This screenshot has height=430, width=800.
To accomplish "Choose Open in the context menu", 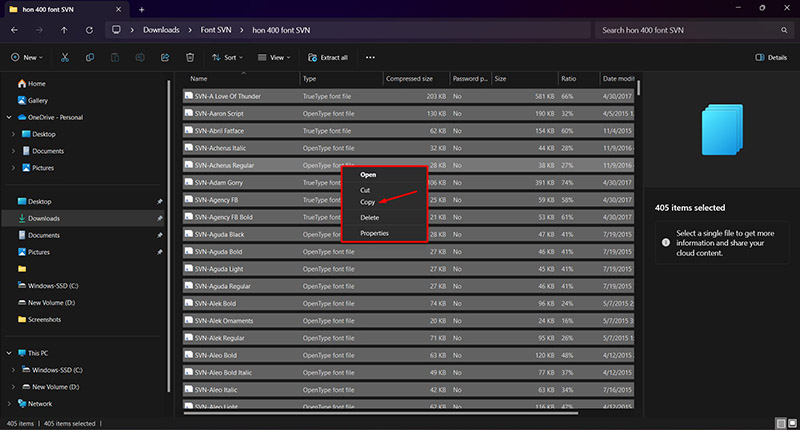I will click(368, 174).
